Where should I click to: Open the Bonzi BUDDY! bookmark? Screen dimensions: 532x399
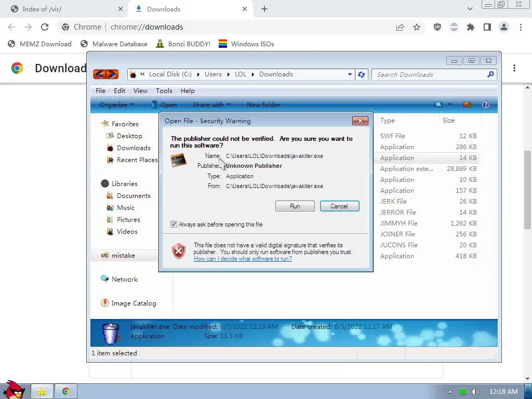[x=183, y=44]
